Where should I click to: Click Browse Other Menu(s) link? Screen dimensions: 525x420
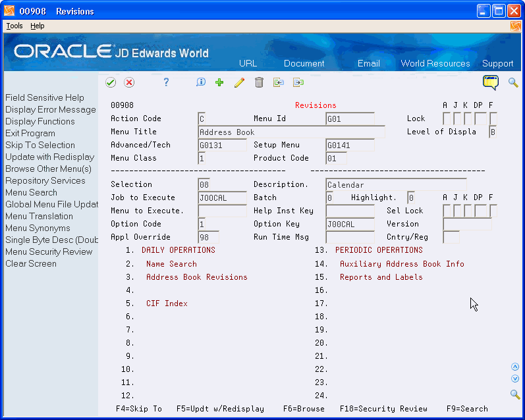pos(48,169)
